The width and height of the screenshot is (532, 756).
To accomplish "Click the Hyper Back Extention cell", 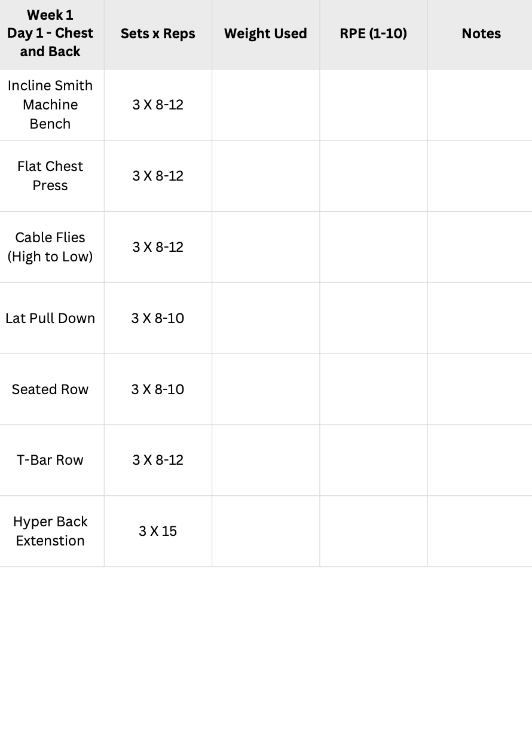I will coord(50,531).
